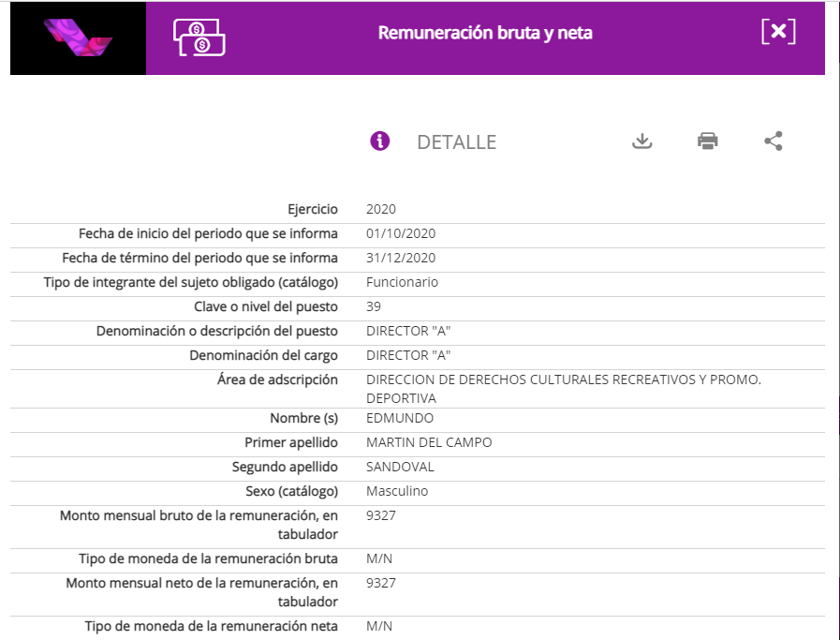This screenshot has width=840, height=640.
Task: Select the Clave o nivel value 39
Action: pos(374,306)
